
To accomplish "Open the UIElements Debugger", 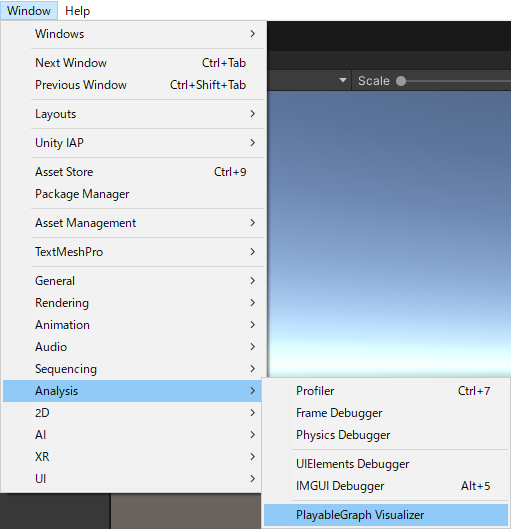I will (x=386, y=464).
